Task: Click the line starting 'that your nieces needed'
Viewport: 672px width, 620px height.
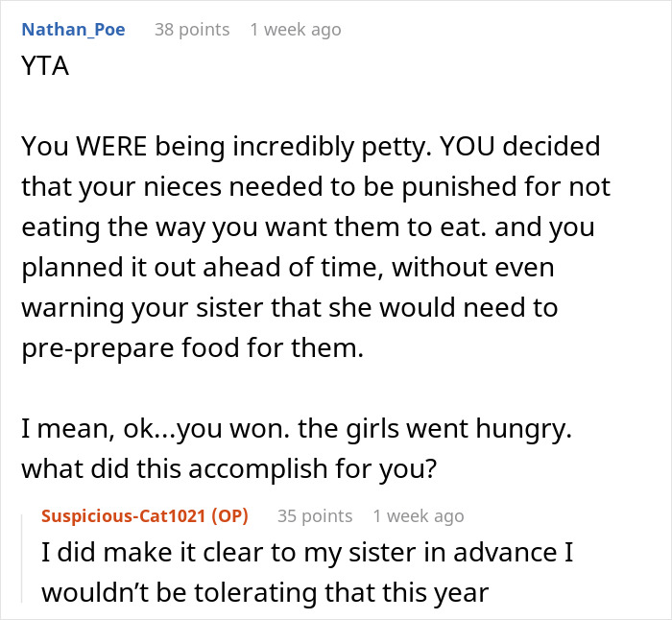Action: [315, 186]
